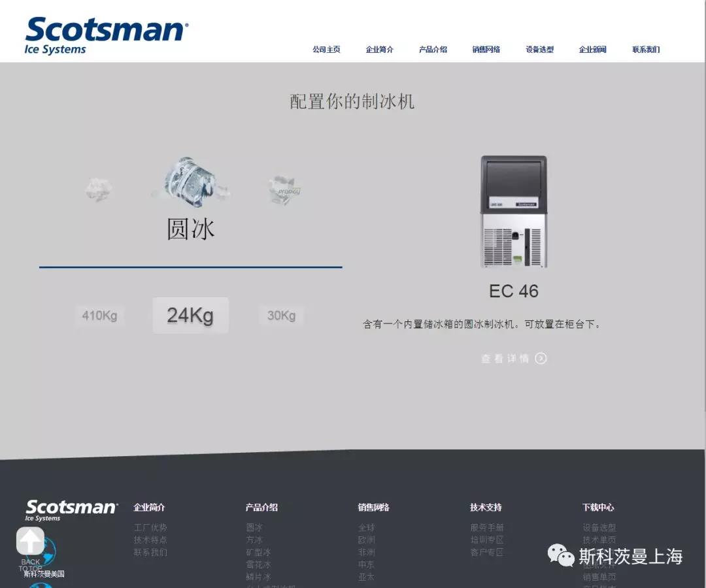
Task: Open the 企业新闻 top navigation item
Action: [x=592, y=50]
